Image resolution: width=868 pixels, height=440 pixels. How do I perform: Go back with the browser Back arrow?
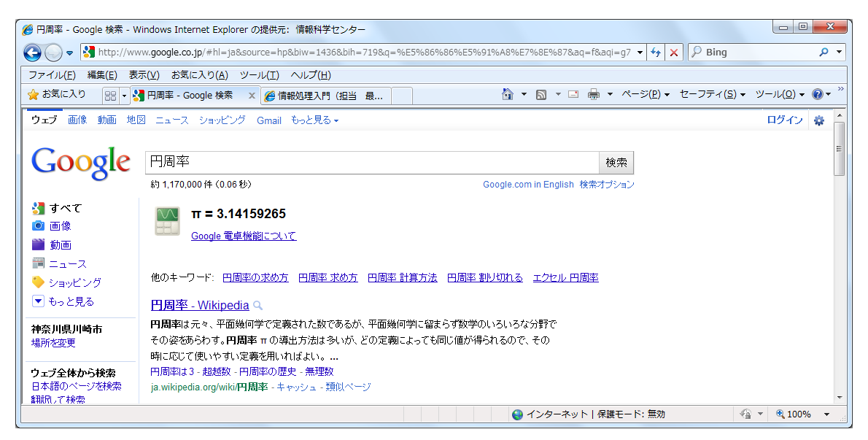[x=33, y=53]
